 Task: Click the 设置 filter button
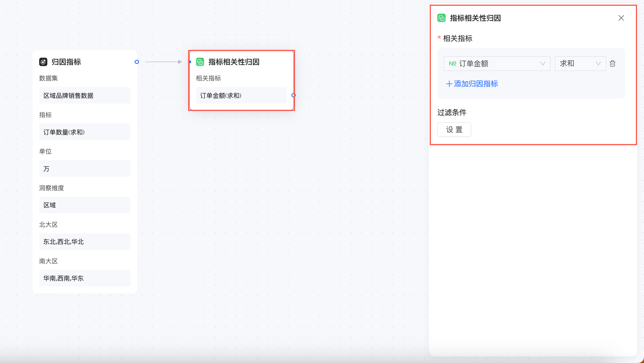click(454, 130)
